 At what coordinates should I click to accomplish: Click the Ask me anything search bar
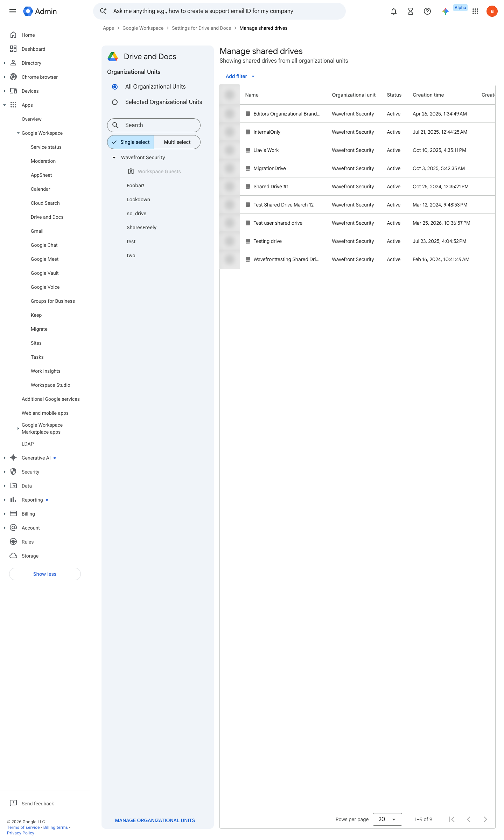(x=219, y=11)
